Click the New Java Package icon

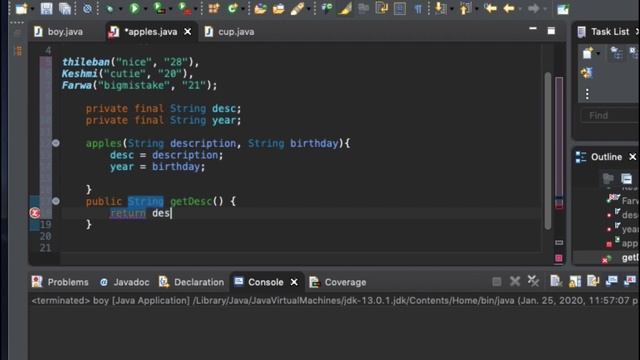[x=214, y=8]
